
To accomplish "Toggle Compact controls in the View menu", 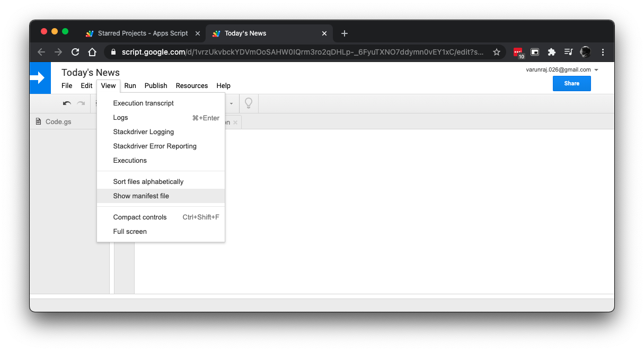I will click(140, 217).
